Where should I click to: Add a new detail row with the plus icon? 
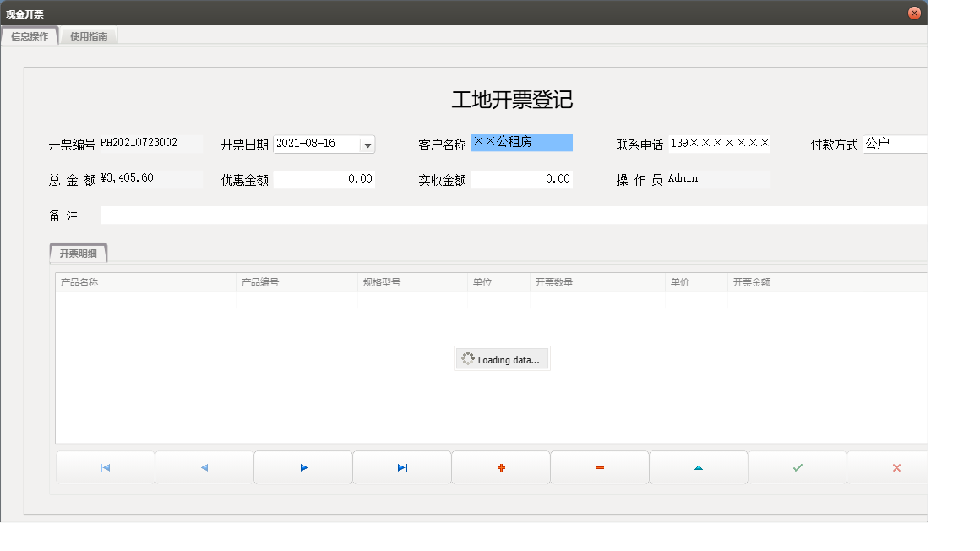500,466
